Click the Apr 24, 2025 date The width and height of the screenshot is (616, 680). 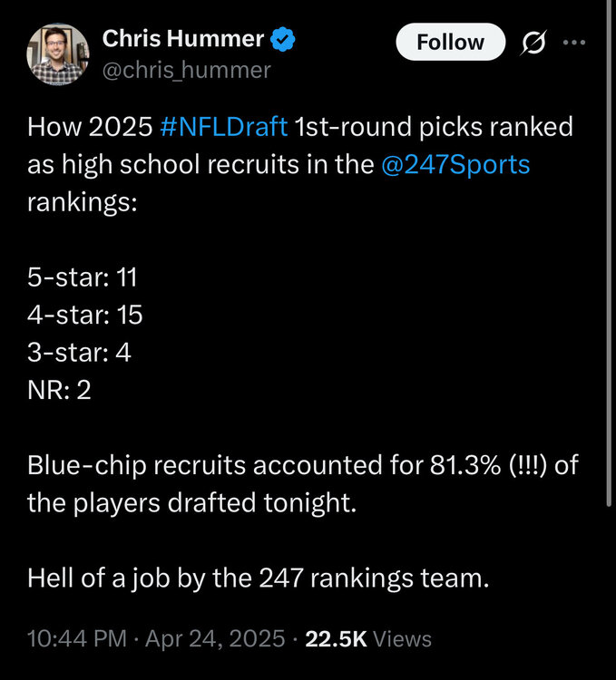click(x=217, y=638)
